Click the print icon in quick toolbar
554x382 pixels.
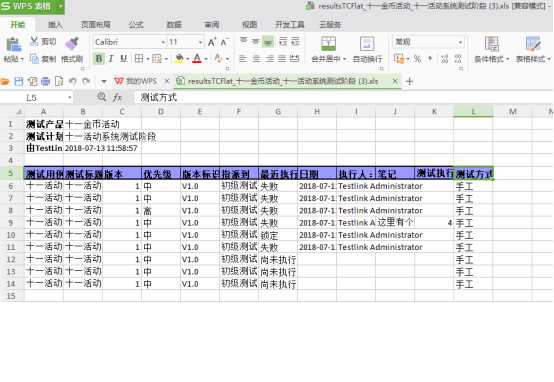(46, 82)
